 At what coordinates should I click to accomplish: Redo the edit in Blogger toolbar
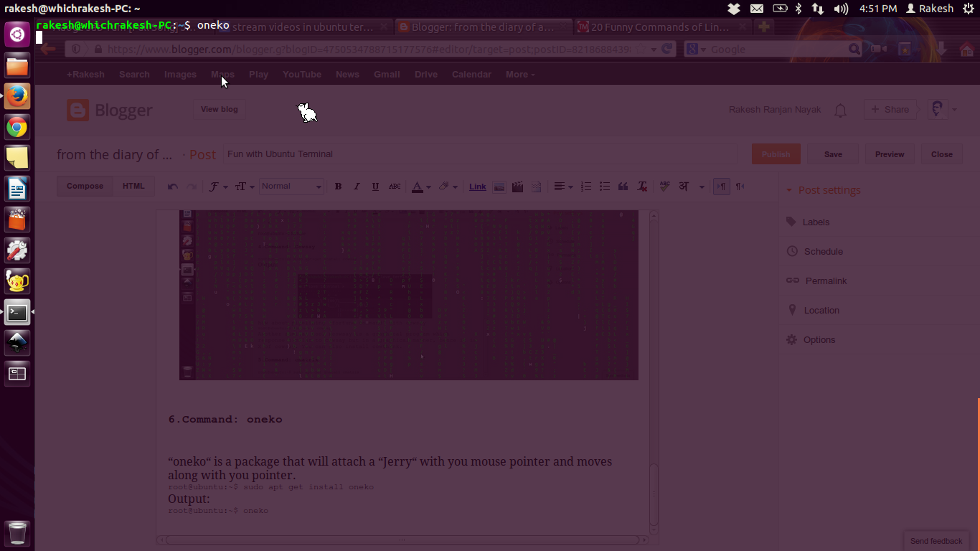point(191,187)
